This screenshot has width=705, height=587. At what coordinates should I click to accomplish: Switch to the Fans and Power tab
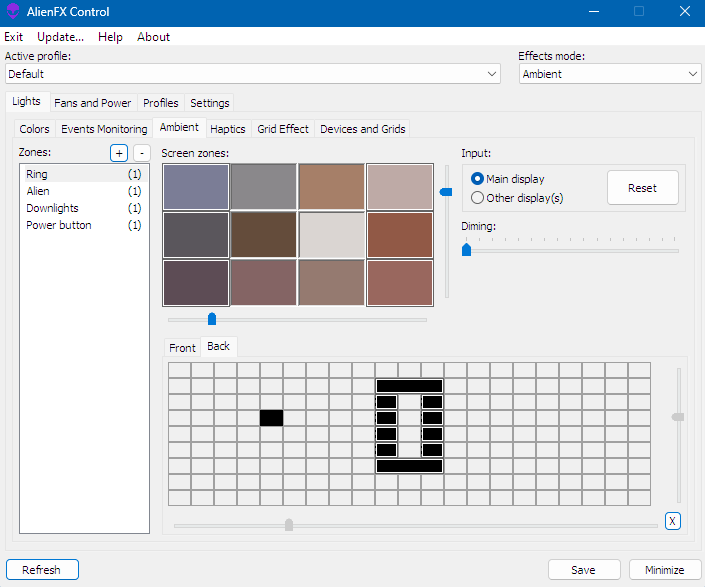pyautogui.click(x=93, y=103)
